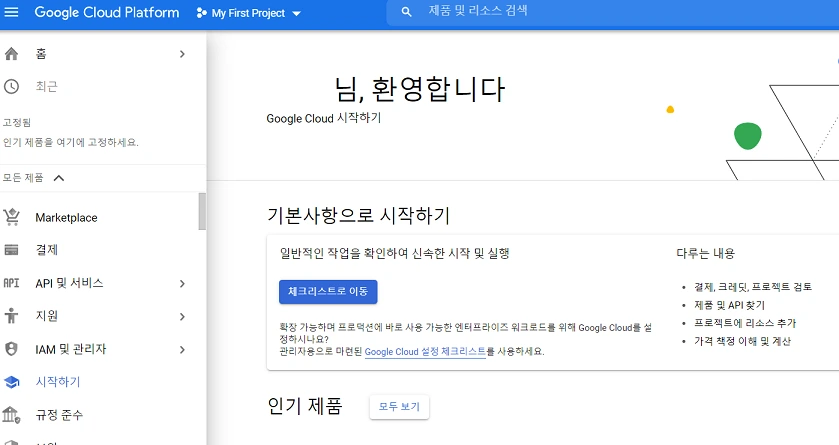The width and height of the screenshot is (839, 445).
Task: Click the 결제, 크레딧, 프로젝트 검토 bullet
Action: tap(753, 287)
